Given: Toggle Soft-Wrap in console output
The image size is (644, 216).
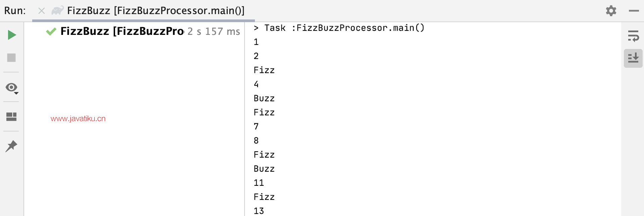Looking at the screenshot, I should coord(633,36).
